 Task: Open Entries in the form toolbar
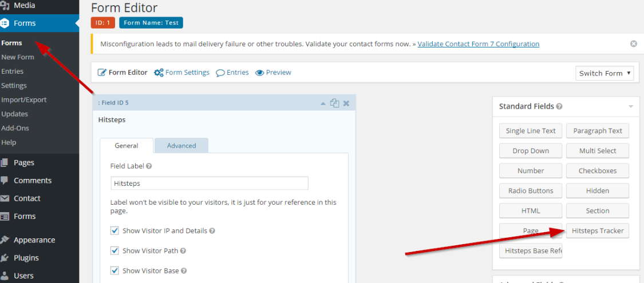(x=238, y=73)
